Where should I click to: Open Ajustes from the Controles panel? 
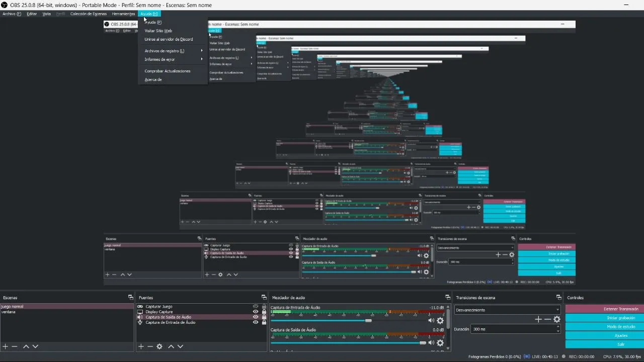(604, 335)
